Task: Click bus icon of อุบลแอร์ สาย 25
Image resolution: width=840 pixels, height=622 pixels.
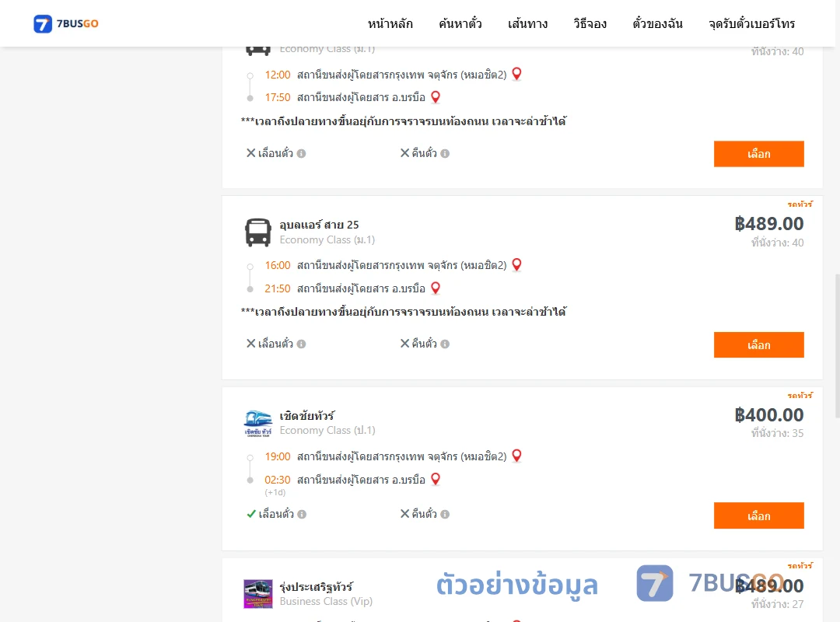Action: (x=258, y=232)
